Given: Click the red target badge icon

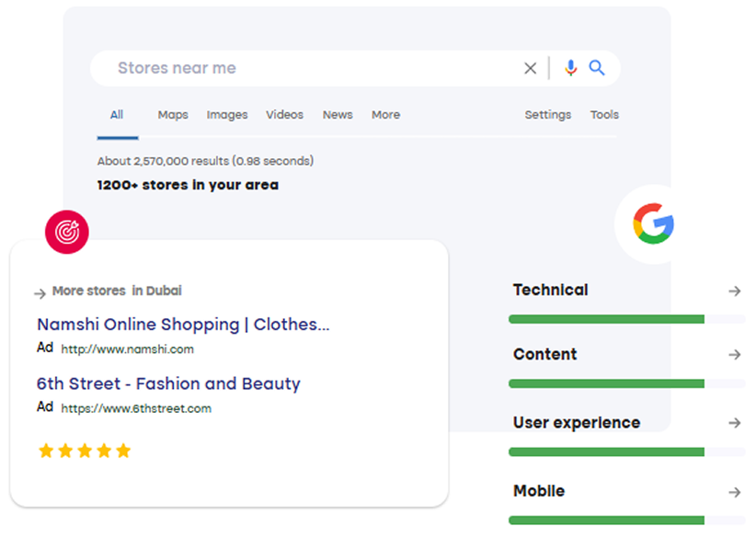Looking at the screenshot, I should 67,233.
